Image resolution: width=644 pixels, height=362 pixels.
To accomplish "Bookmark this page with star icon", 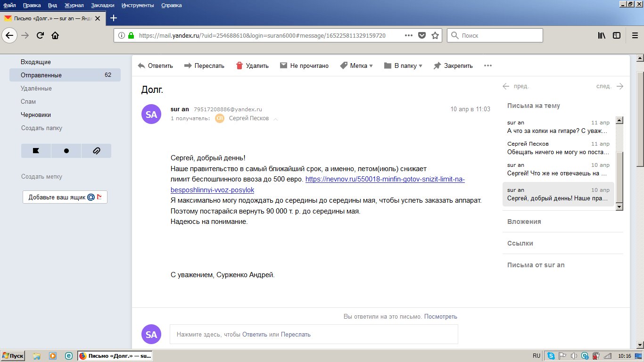I will coord(435,35).
